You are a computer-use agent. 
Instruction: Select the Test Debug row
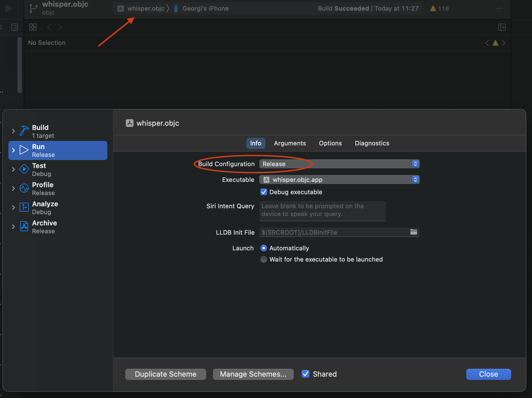pyautogui.click(x=58, y=170)
